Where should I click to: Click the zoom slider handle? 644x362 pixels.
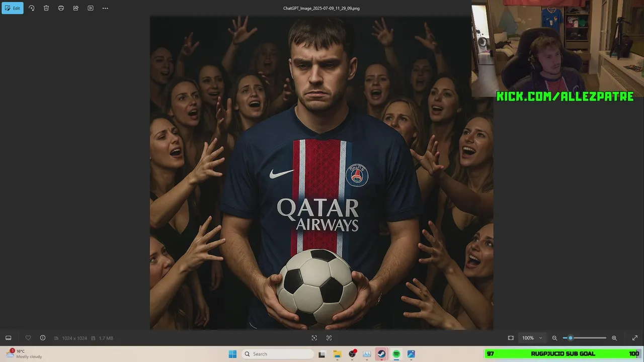(570, 338)
